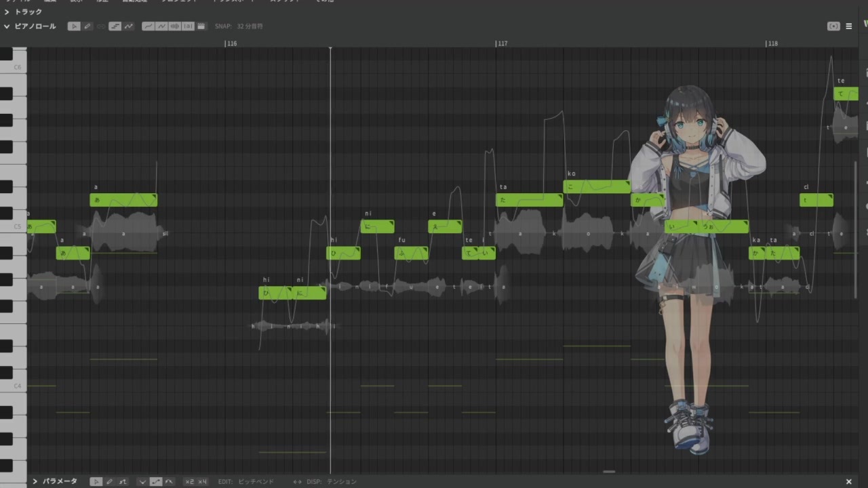Expand the トラック panel

24,12
